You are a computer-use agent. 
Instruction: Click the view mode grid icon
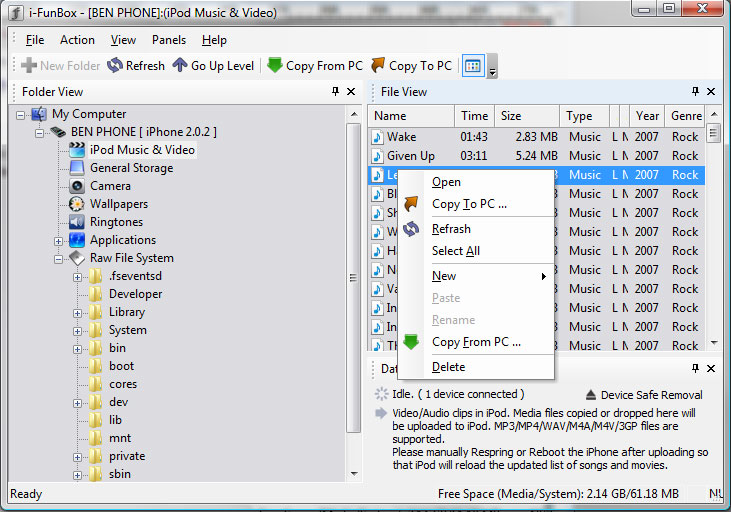pyautogui.click(x=473, y=66)
